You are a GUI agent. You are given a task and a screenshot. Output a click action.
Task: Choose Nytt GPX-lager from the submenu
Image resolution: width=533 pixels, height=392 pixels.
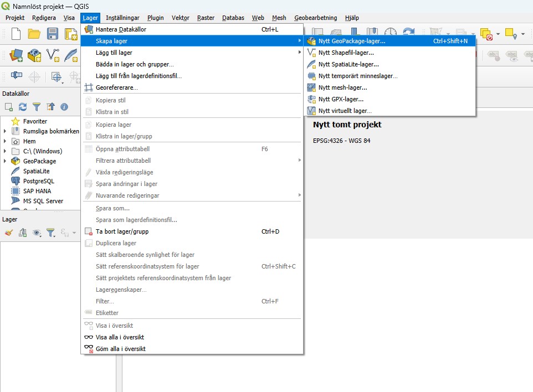click(x=389, y=99)
